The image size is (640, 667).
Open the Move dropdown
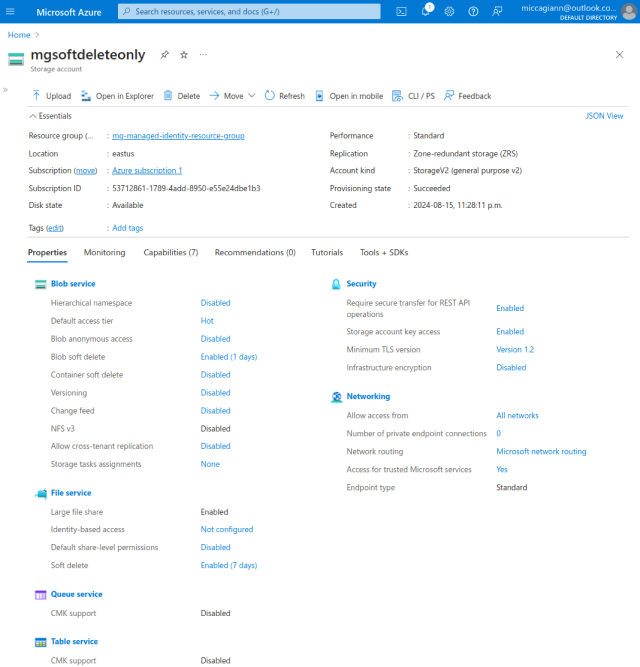pos(232,96)
